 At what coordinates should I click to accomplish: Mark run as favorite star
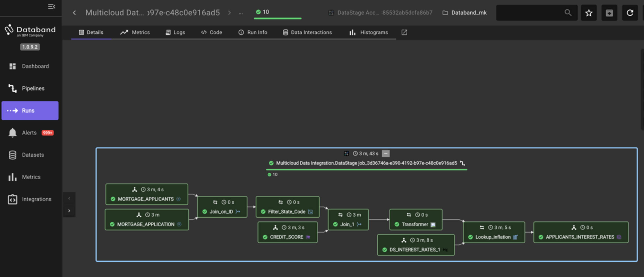point(589,13)
